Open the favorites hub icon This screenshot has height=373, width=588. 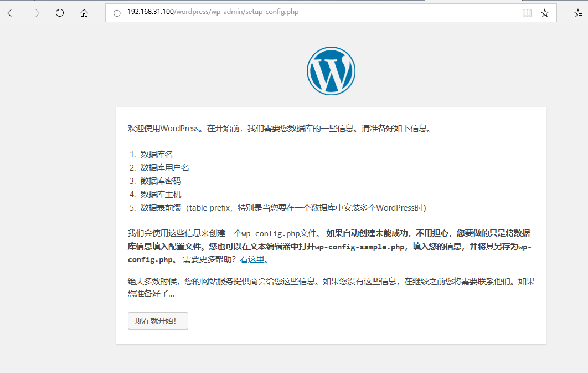(578, 13)
